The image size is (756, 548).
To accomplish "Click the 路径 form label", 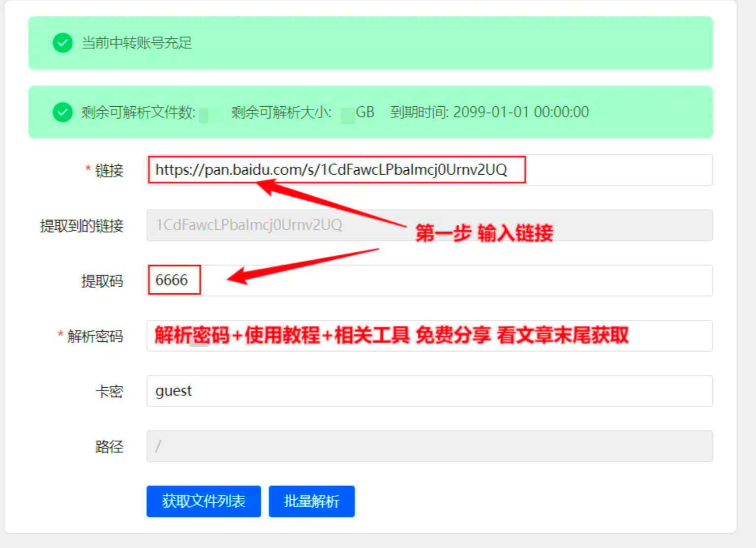I will click(x=109, y=447).
